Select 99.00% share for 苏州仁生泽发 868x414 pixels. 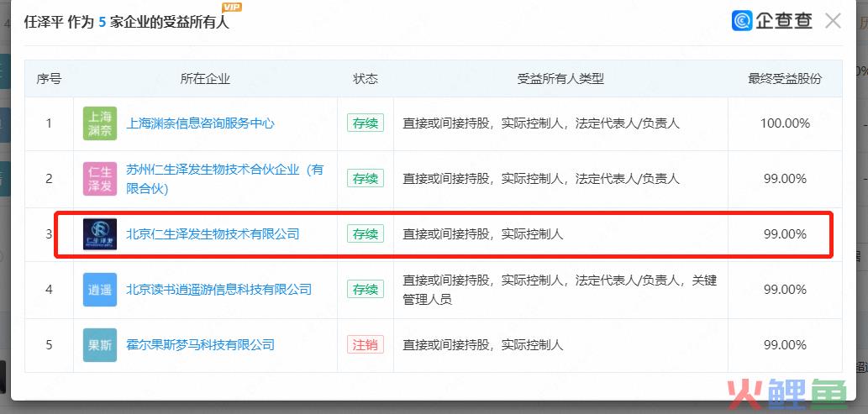[x=785, y=179]
